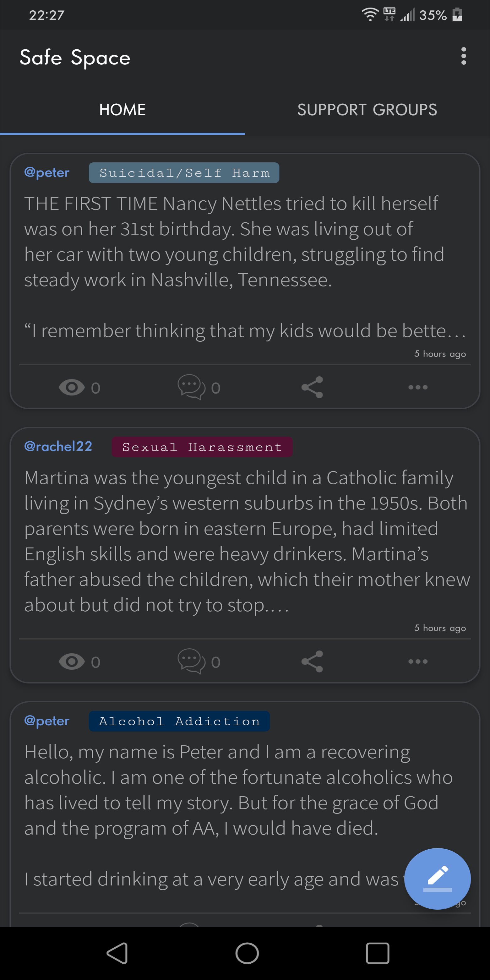Tap Android recent apps square button
The image size is (490, 980).
click(x=377, y=953)
